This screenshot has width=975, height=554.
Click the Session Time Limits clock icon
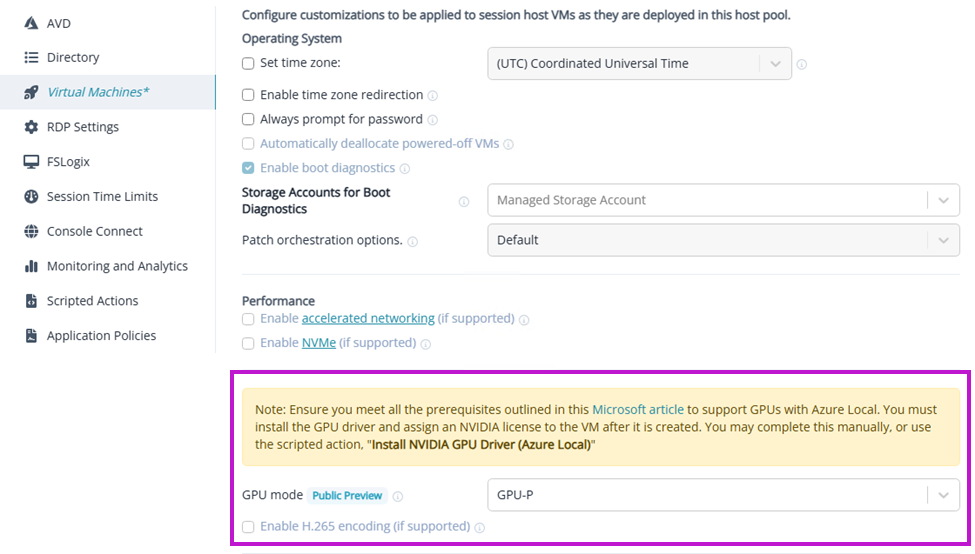pos(31,197)
